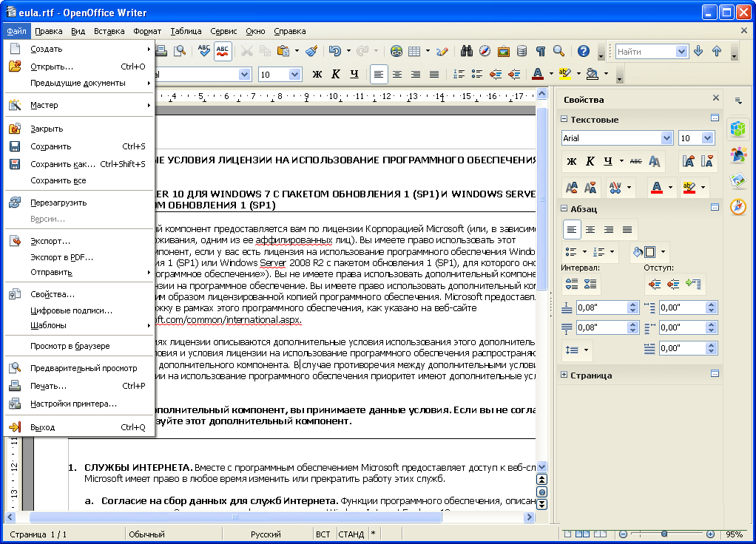Screen dimensions: 756x544
Task: Click Выход to quit
Action: pyautogui.click(x=79, y=427)
